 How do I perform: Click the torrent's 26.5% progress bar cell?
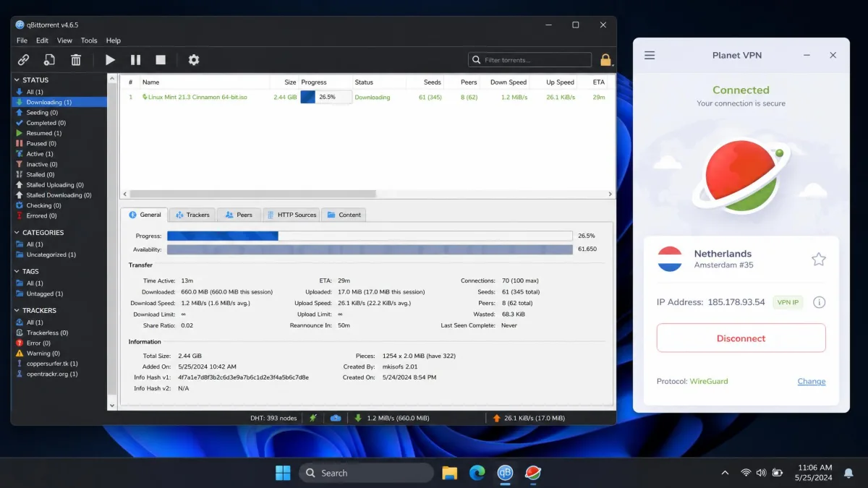click(326, 97)
